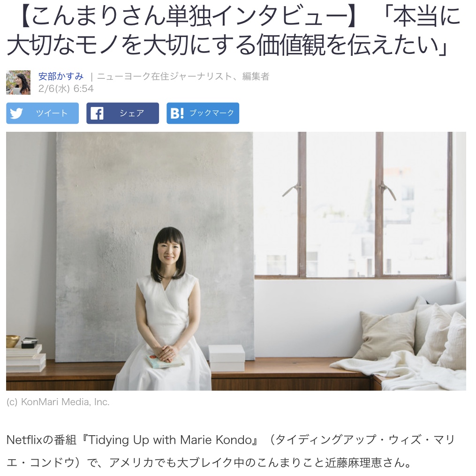Click the Facebook f logo icon
The height and width of the screenshot is (476, 476).
tap(97, 113)
